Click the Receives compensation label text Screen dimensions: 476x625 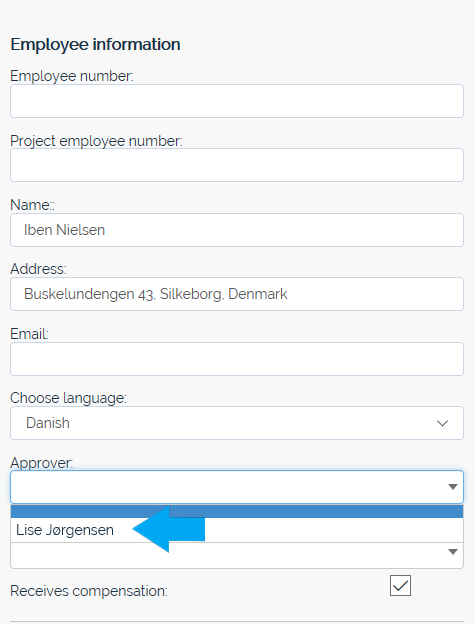click(x=89, y=591)
